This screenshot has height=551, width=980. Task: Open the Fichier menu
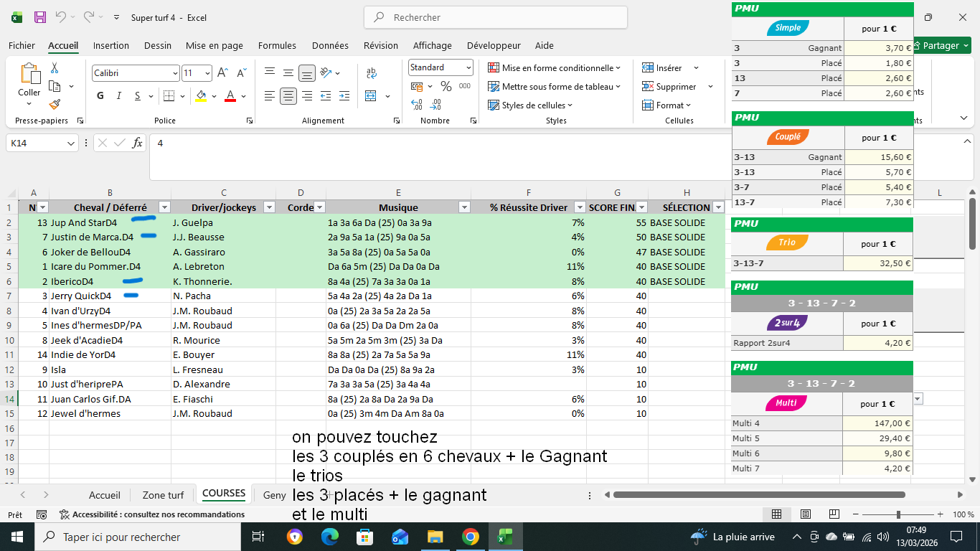tap(22, 45)
